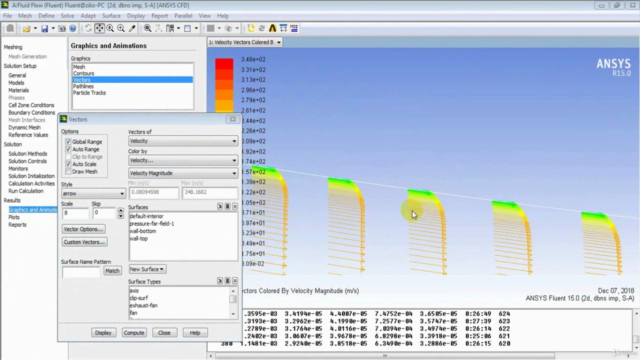Click the Custom Vectors... button

85,242
